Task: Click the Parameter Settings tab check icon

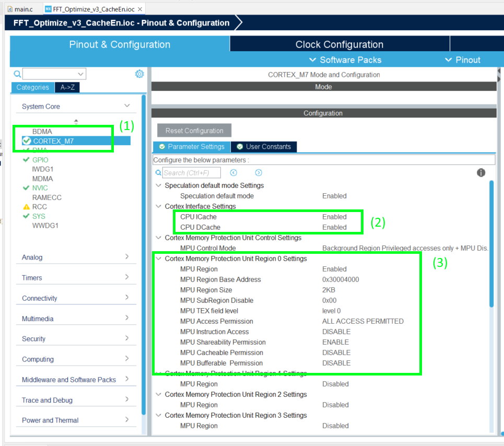Action: 162,147
